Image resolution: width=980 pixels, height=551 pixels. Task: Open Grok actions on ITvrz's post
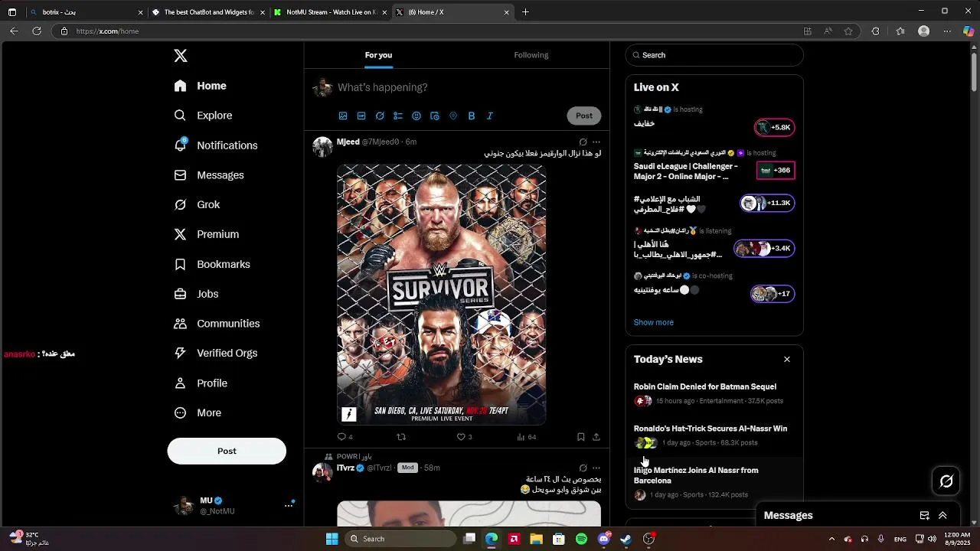click(583, 468)
